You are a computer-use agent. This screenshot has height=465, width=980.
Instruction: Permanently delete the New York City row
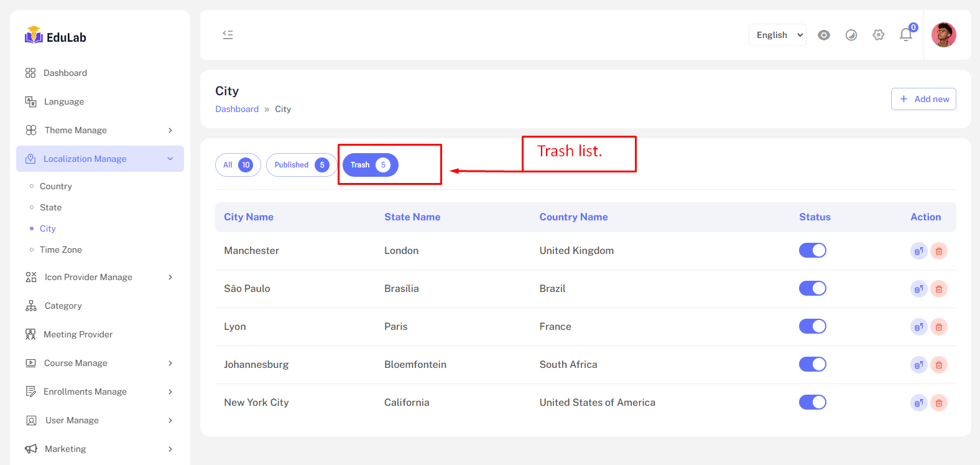point(939,403)
